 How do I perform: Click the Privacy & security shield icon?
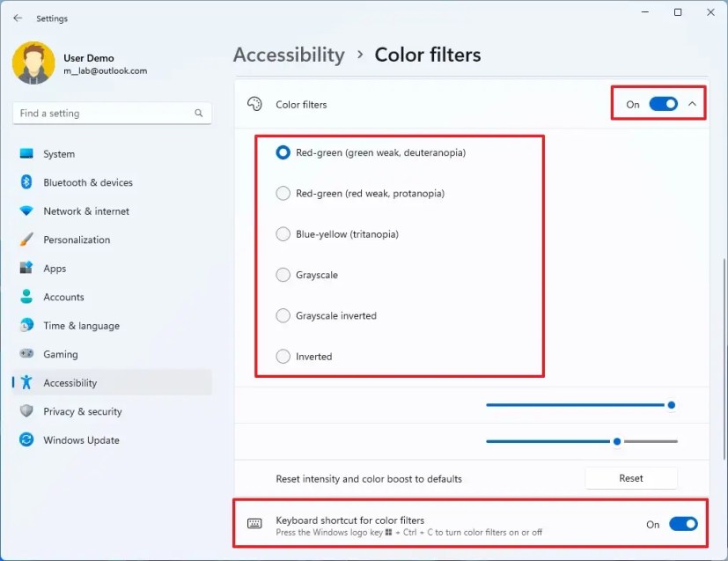pos(26,411)
